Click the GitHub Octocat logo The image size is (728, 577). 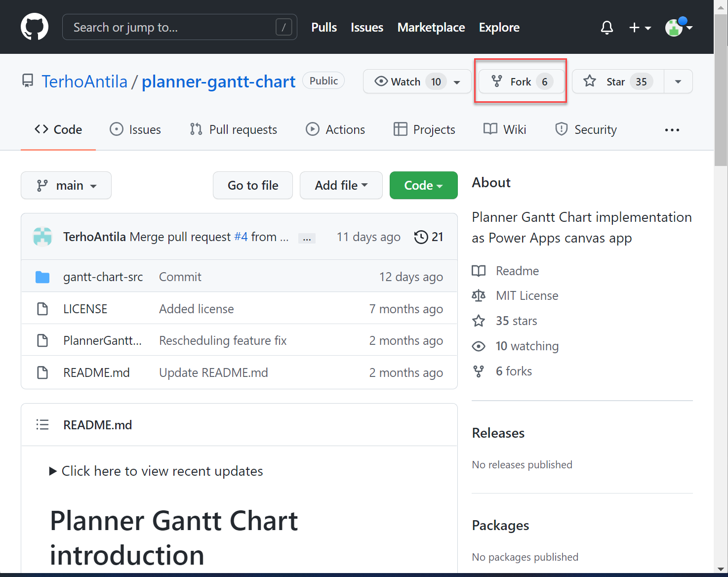pos(35,27)
